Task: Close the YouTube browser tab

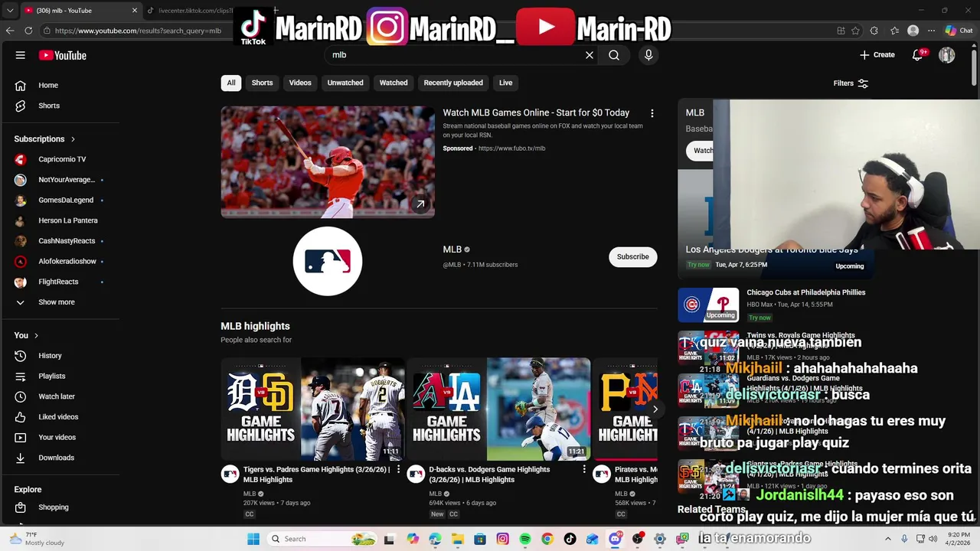Action: coord(135,11)
